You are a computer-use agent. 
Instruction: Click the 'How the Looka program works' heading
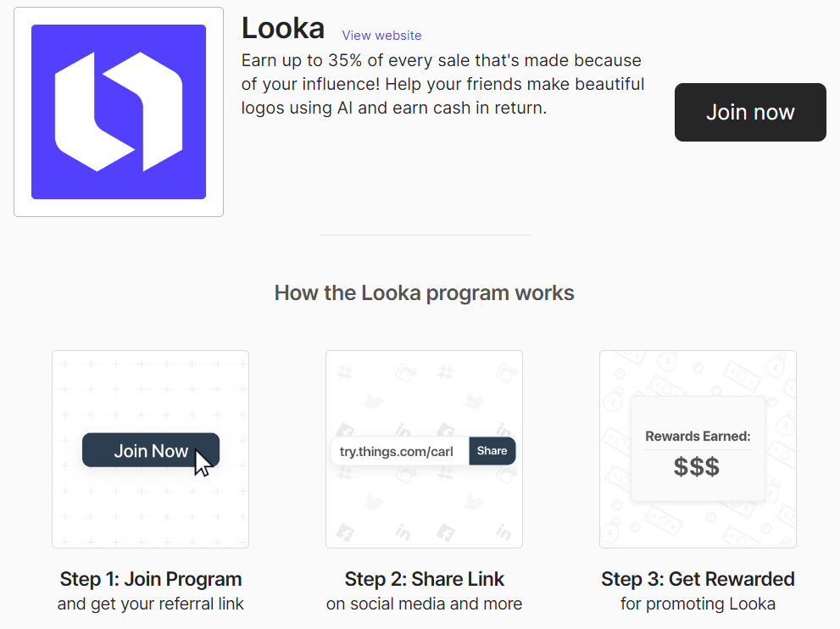(425, 293)
